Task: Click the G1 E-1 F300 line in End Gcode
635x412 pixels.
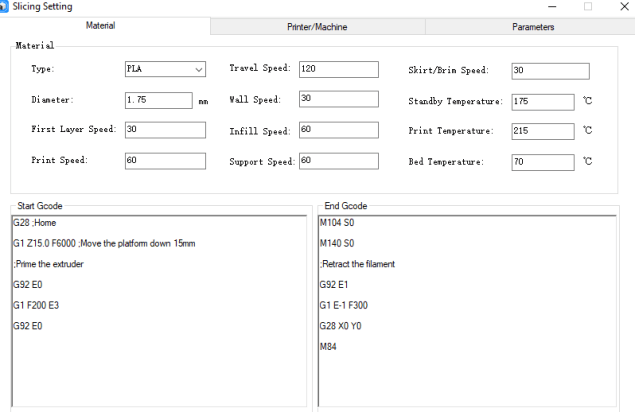Action: pyautogui.click(x=346, y=305)
